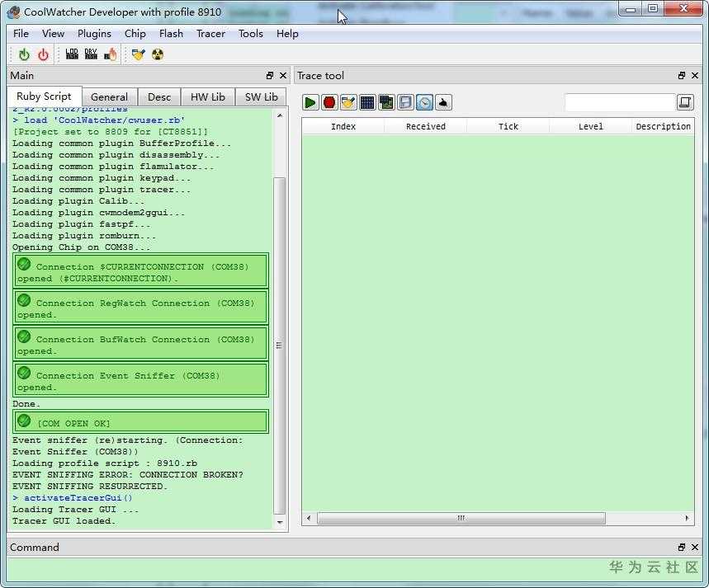Screen dimensions: 709x588
Task: Open the Tracer menu
Action: click(210, 34)
